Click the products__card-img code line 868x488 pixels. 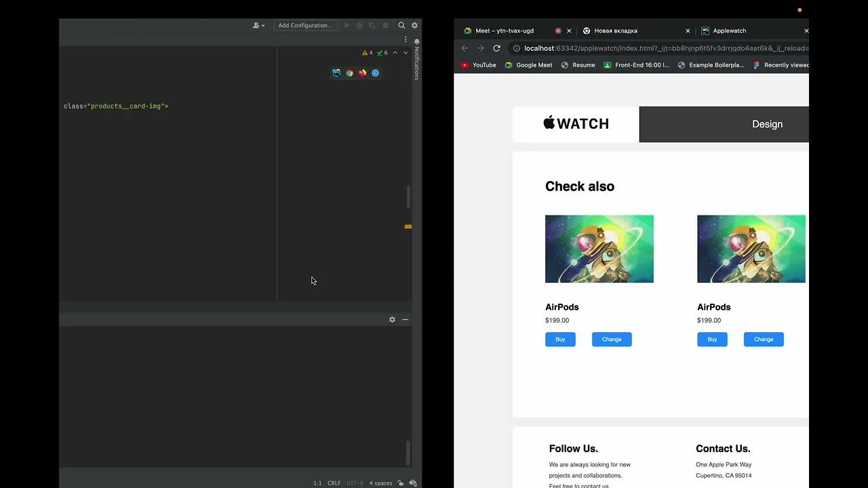click(x=116, y=106)
